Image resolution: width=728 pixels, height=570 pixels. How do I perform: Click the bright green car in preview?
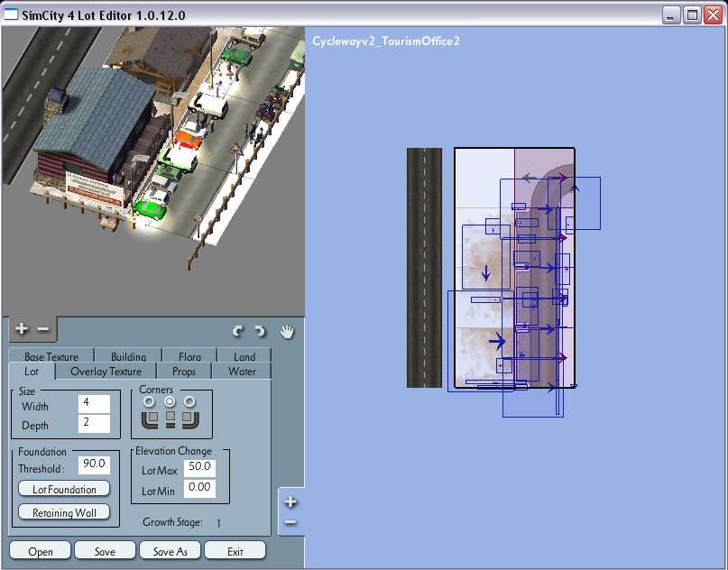point(150,210)
